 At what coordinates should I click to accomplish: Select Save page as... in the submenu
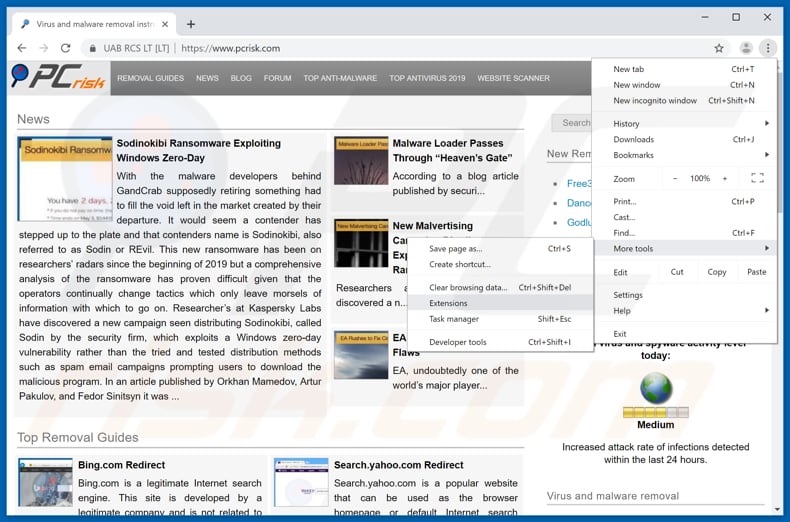click(x=500, y=248)
